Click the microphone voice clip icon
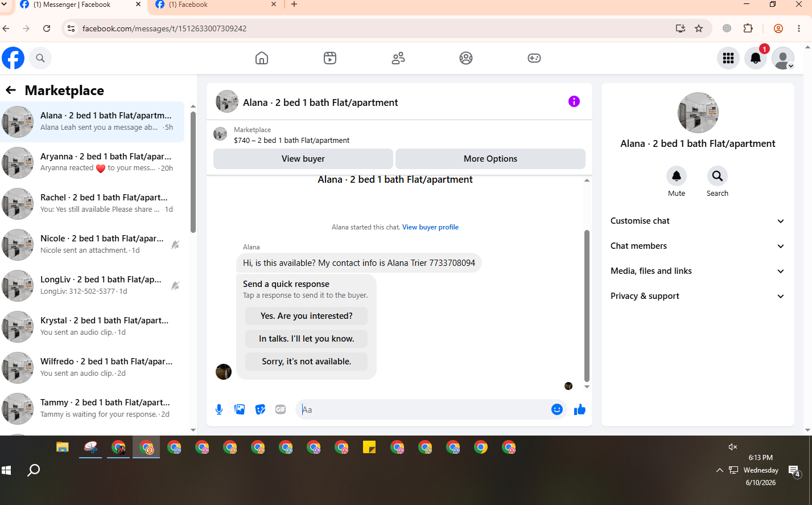Screen dimensions: 812x505 click(x=219, y=409)
